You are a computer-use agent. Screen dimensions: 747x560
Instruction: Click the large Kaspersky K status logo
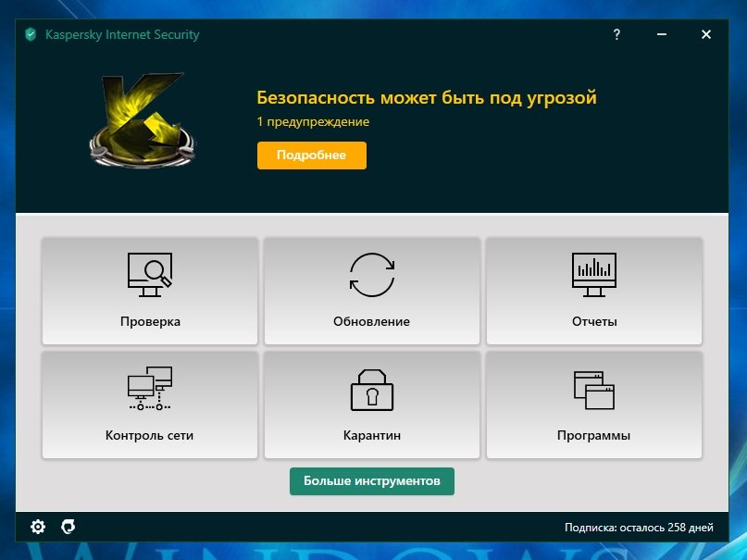click(x=142, y=119)
